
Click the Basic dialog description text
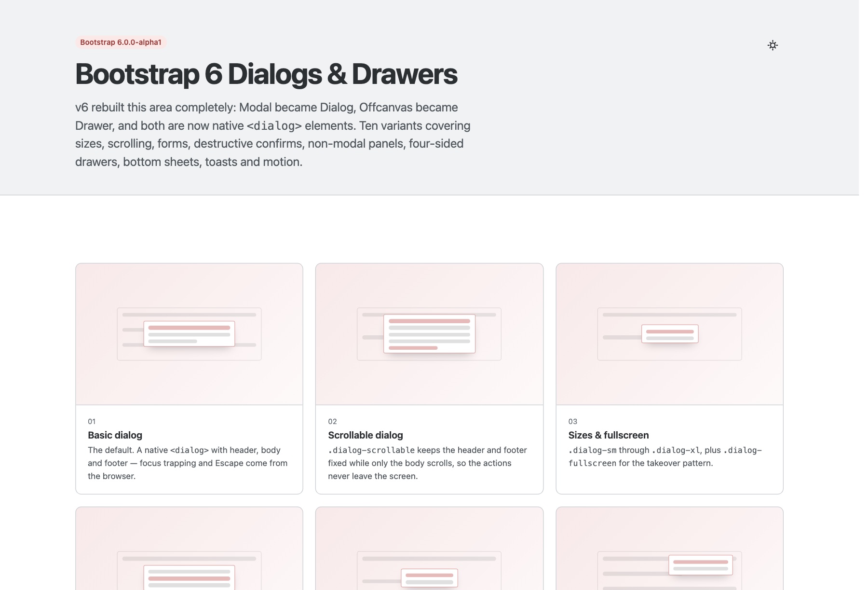click(x=188, y=463)
